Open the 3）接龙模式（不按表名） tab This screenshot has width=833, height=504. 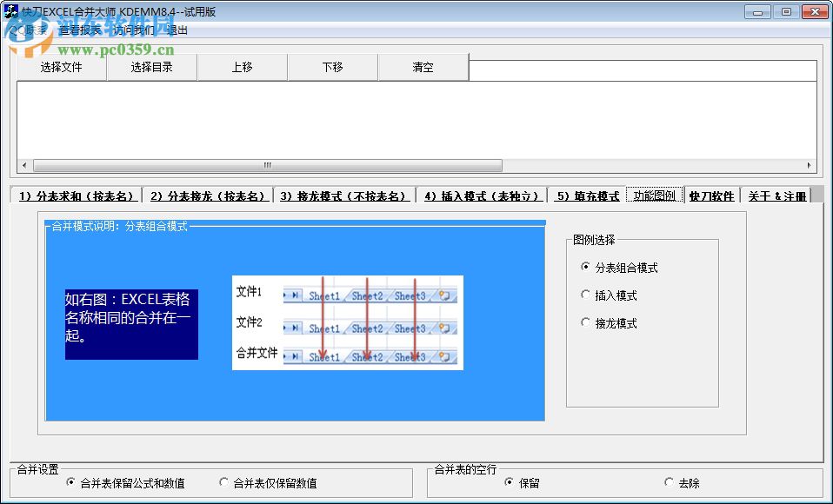coord(344,196)
